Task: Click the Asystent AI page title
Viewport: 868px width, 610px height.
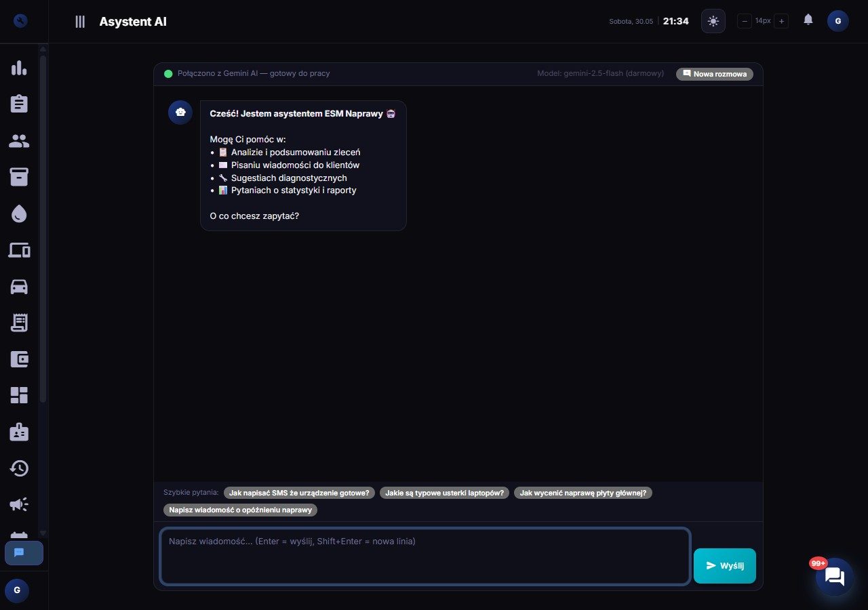Action: [x=133, y=22]
